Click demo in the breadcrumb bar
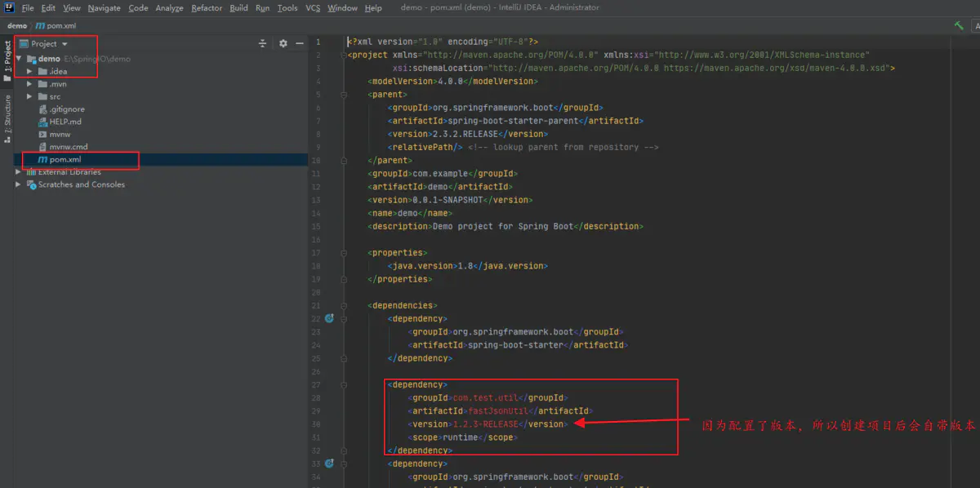Image resolution: width=980 pixels, height=488 pixels. coord(16,25)
